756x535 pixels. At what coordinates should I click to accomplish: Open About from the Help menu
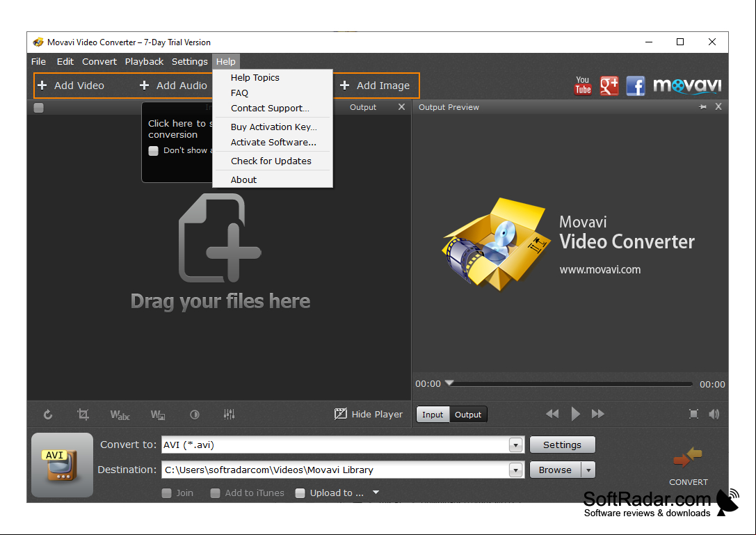click(273, 180)
